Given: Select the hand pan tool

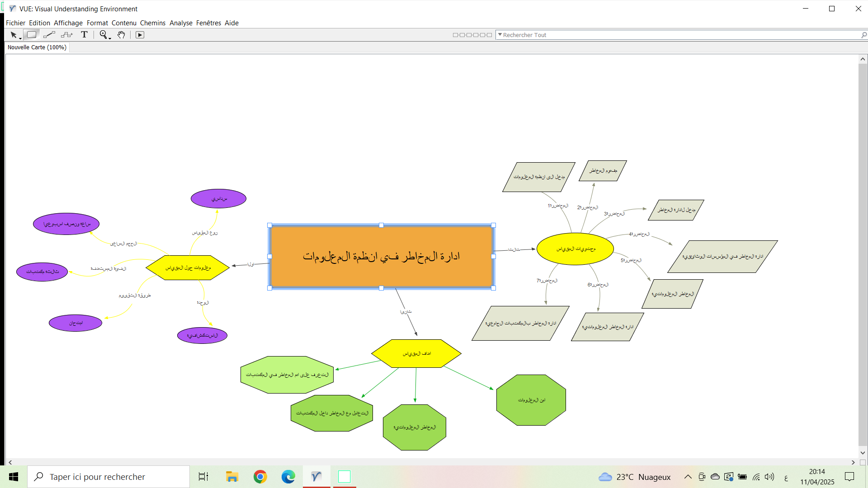Looking at the screenshot, I should click(121, 35).
